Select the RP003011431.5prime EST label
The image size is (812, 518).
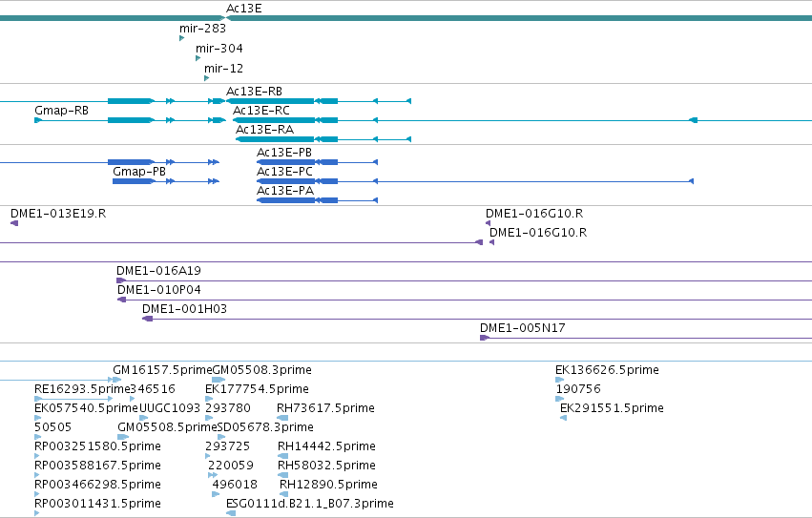coord(97,504)
